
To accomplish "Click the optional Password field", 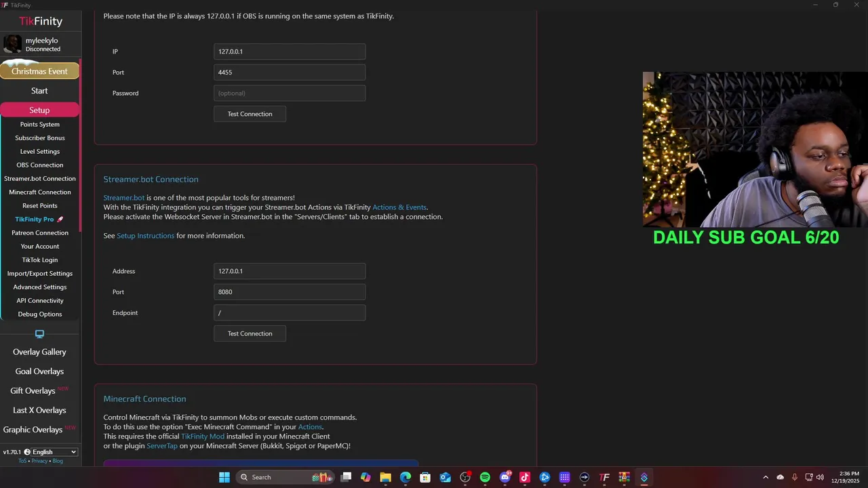I will pos(290,93).
